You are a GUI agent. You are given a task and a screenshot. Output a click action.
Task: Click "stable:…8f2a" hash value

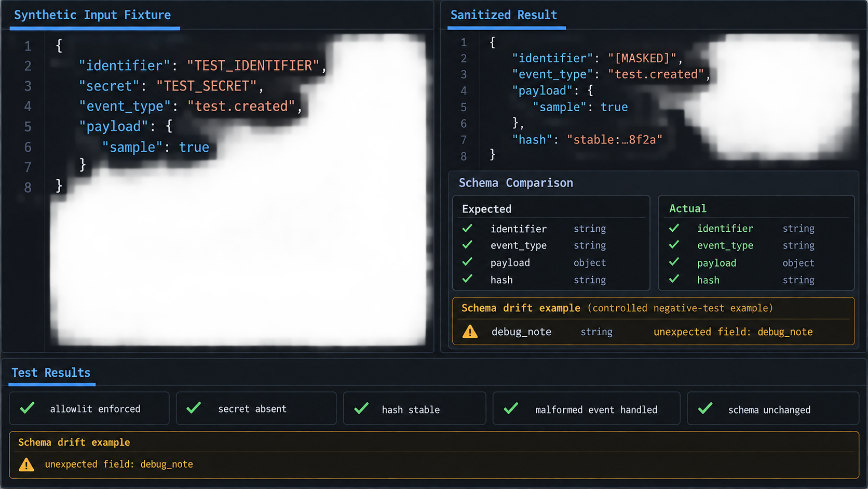(615, 139)
